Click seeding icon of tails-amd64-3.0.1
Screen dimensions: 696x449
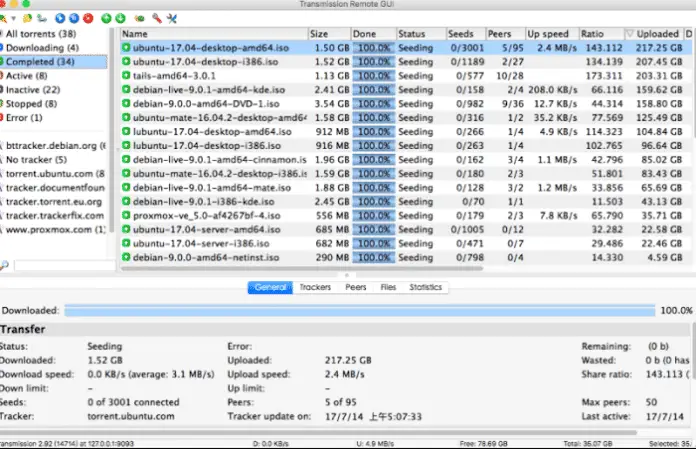click(126, 75)
